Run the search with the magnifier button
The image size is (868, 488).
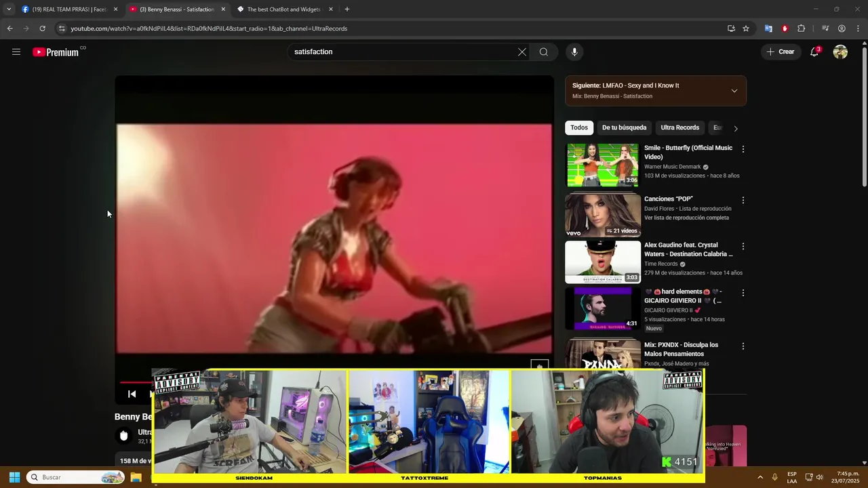click(x=544, y=52)
